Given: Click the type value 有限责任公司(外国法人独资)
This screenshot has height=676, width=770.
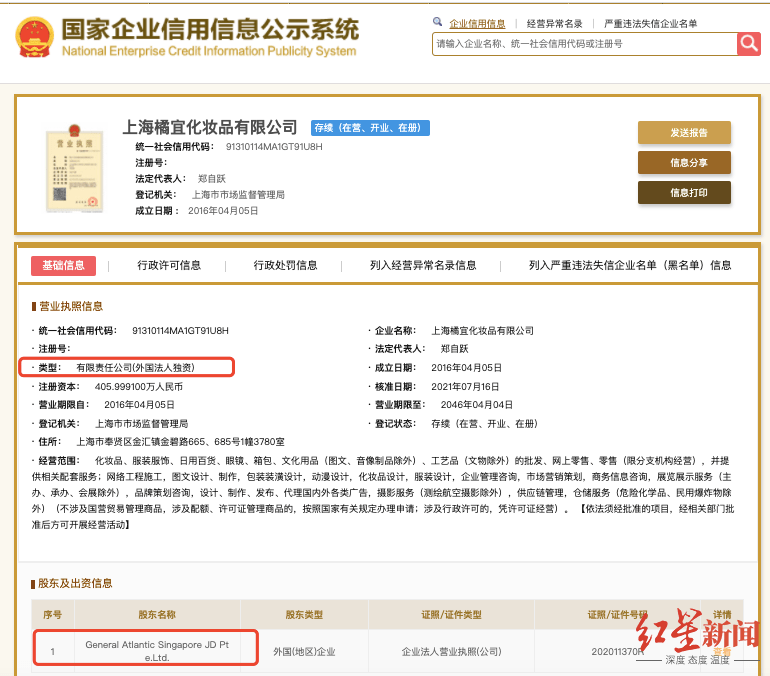Looking at the screenshot, I should click(x=136, y=368).
